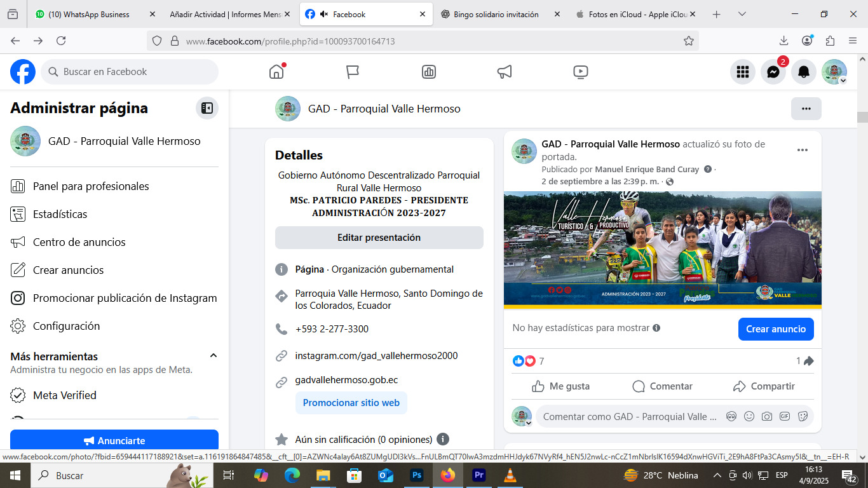Open the cover photo thumbnail in post
Viewport: 868px width, 488px height.
pyautogui.click(x=662, y=250)
